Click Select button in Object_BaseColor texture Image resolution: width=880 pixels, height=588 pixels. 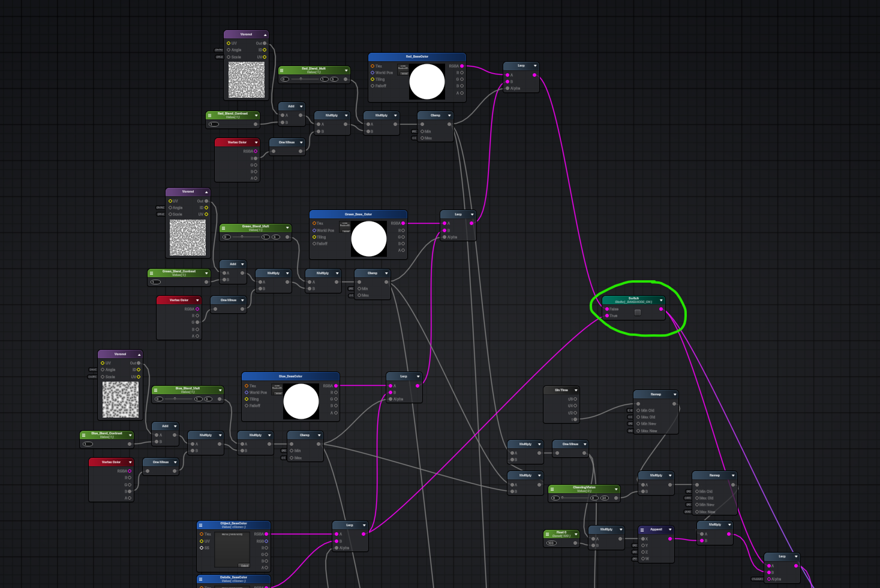(244, 565)
